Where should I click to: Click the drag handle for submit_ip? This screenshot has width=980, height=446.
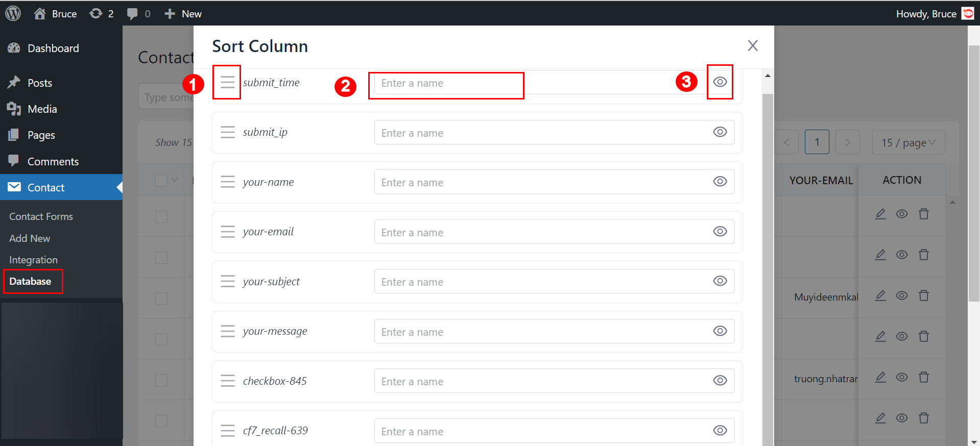pos(228,132)
